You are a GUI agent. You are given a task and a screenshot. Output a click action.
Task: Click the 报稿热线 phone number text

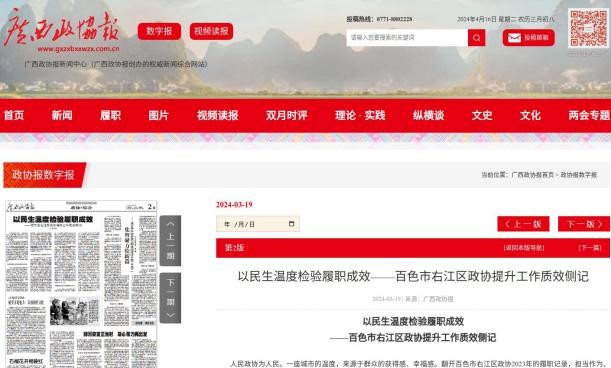[x=380, y=19]
